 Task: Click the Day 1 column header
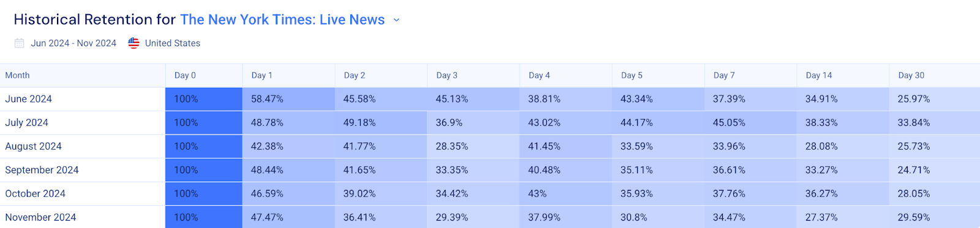click(x=262, y=75)
